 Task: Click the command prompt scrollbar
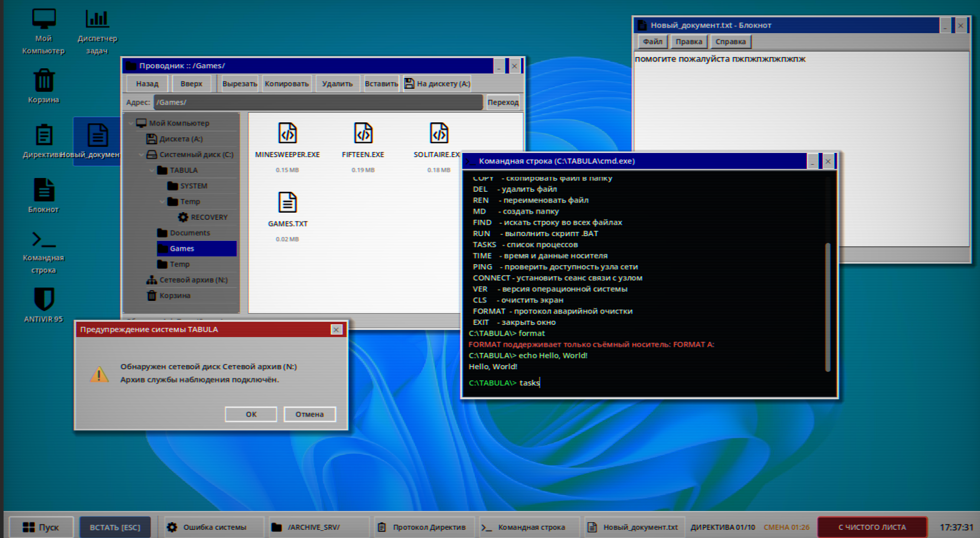coord(827,308)
